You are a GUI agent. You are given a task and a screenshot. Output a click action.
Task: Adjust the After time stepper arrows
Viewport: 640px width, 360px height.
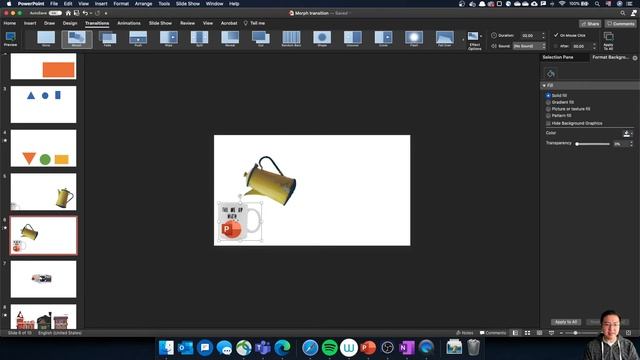point(594,46)
